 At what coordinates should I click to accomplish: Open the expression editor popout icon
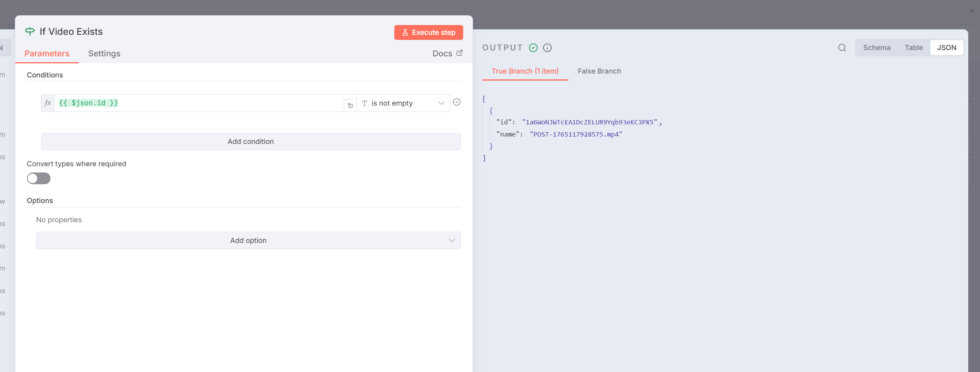[350, 106]
